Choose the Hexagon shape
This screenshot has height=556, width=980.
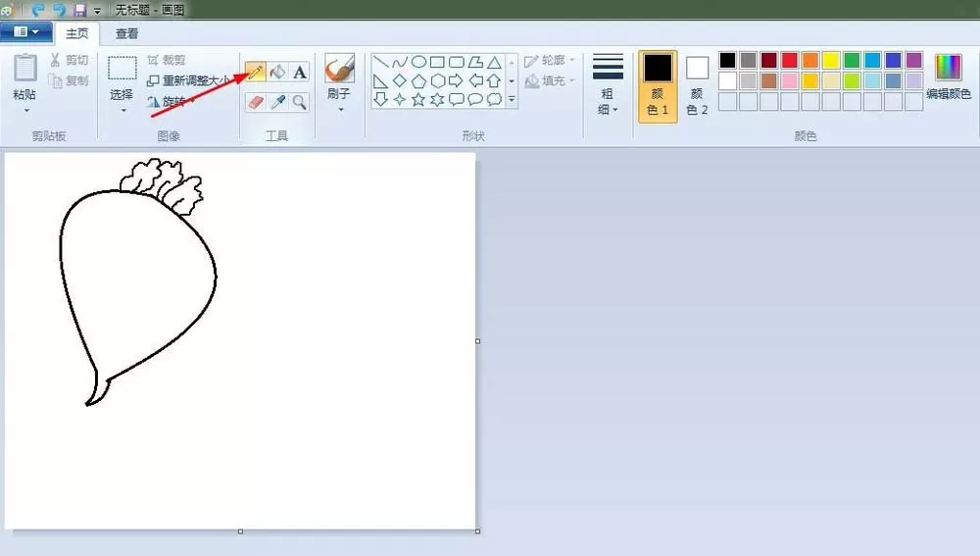pos(437,80)
